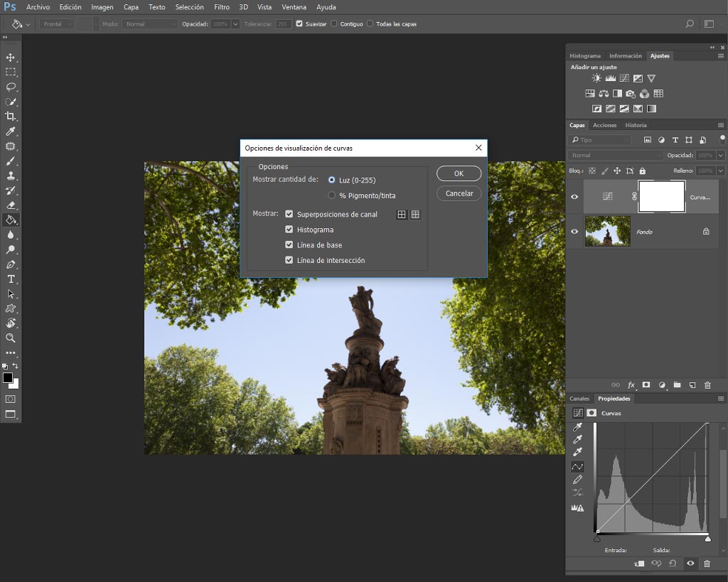
Task: Add a Levels adjustment
Action: [611, 78]
